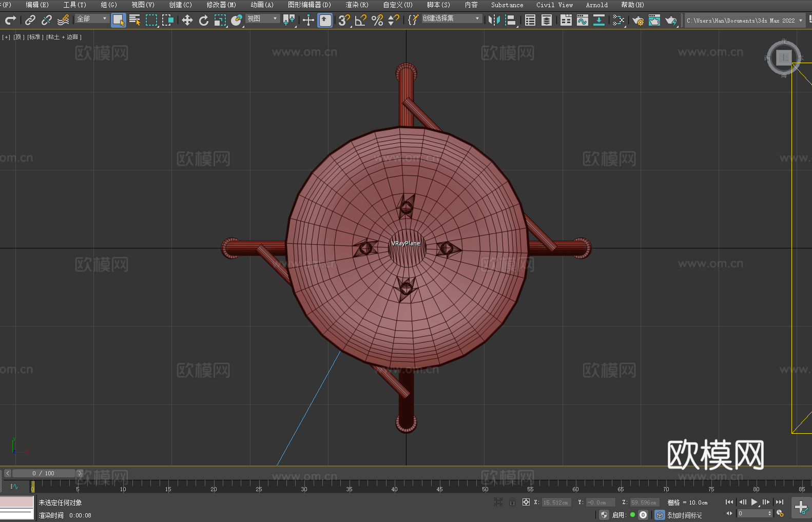Click the Align tool icon

[511, 20]
